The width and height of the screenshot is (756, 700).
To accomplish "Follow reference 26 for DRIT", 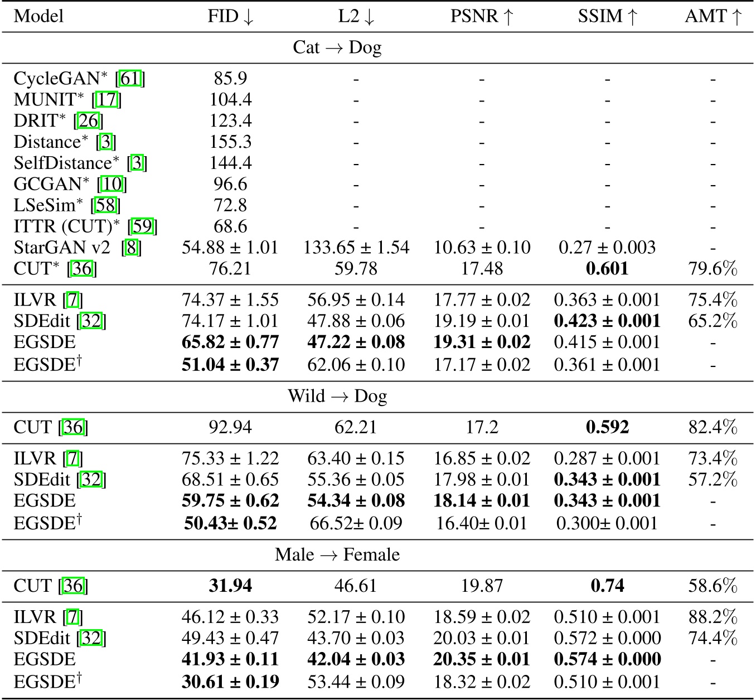I will click(x=88, y=121).
